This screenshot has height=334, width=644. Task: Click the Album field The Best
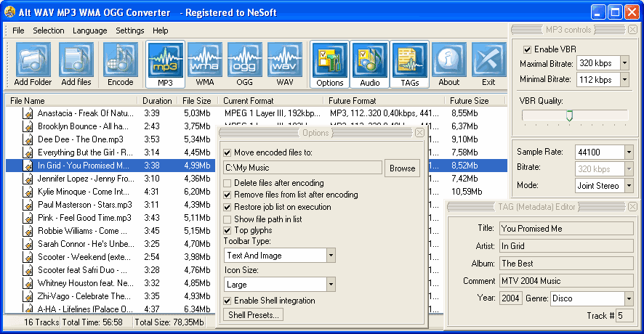click(x=566, y=264)
